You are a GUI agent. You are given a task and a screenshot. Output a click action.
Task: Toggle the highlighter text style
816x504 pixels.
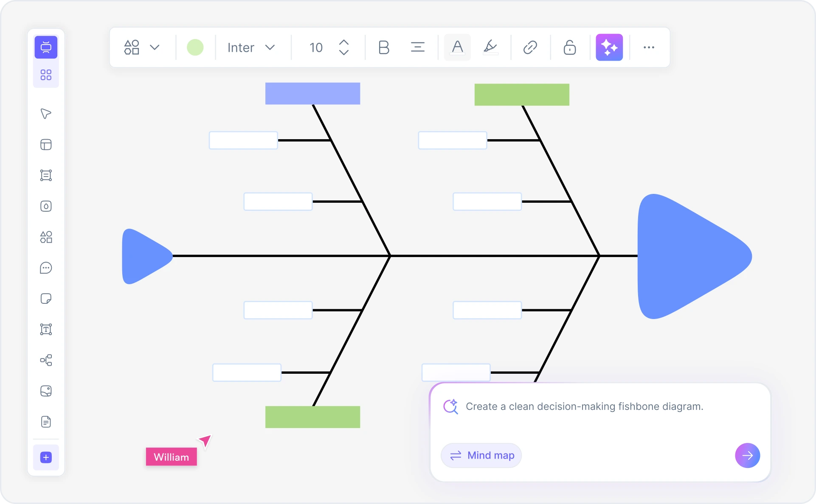pyautogui.click(x=491, y=48)
